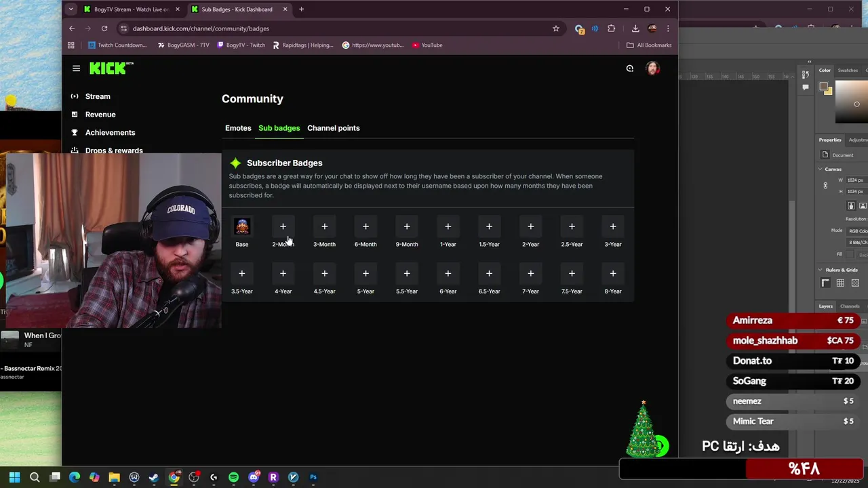This screenshot has height=488, width=868.
Task: Add badge for 6-Month subscribers
Action: tap(366, 226)
